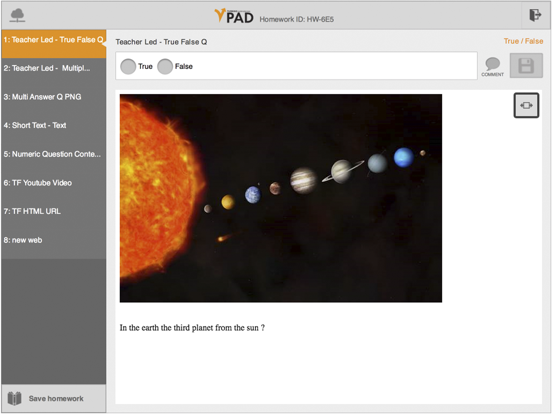
Task: Click the Save homework button
Action: tap(54, 399)
